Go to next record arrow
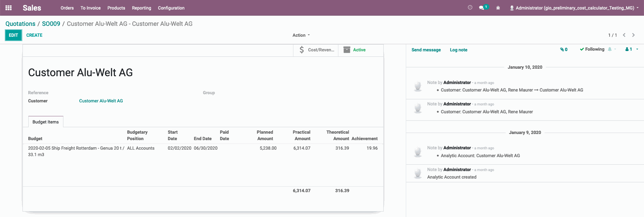This screenshot has width=644, height=217. [633, 35]
